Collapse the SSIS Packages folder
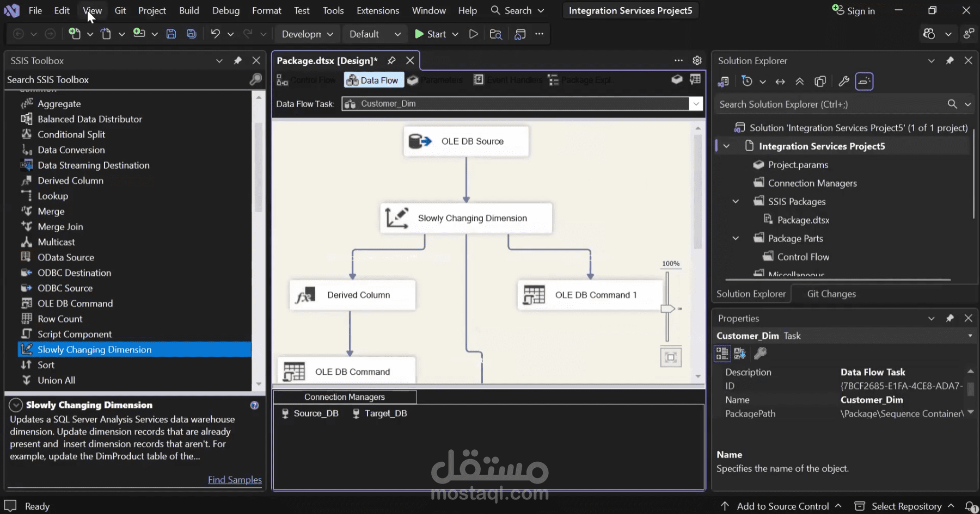Viewport: 980px width, 514px height. (x=736, y=201)
